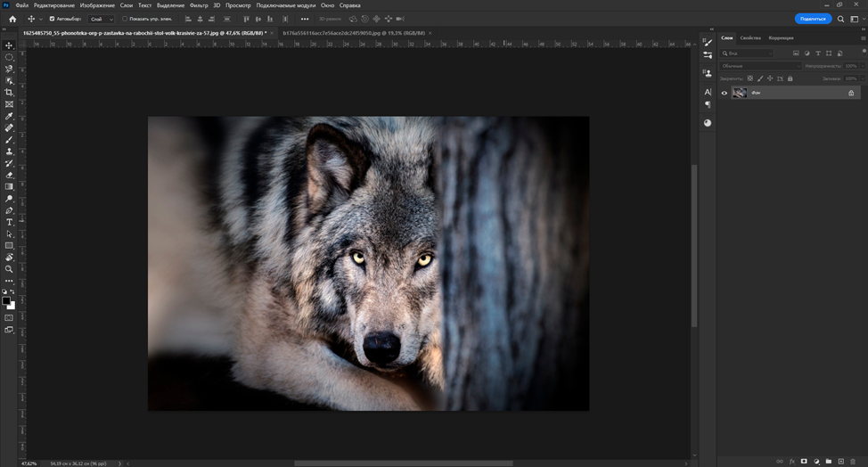Viewport: 868px width, 467px height.
Task: Toggle the pixel layer filter
Action: click(x=796, y=53)
